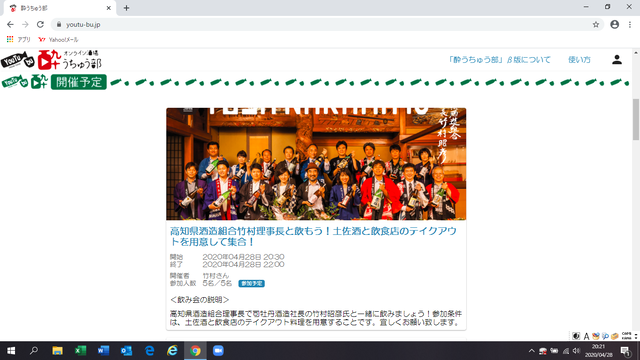Viewport: 640px width, 360px height.
Task: Switch to Chrome in the taskbar
Action: tap(195, 351)
